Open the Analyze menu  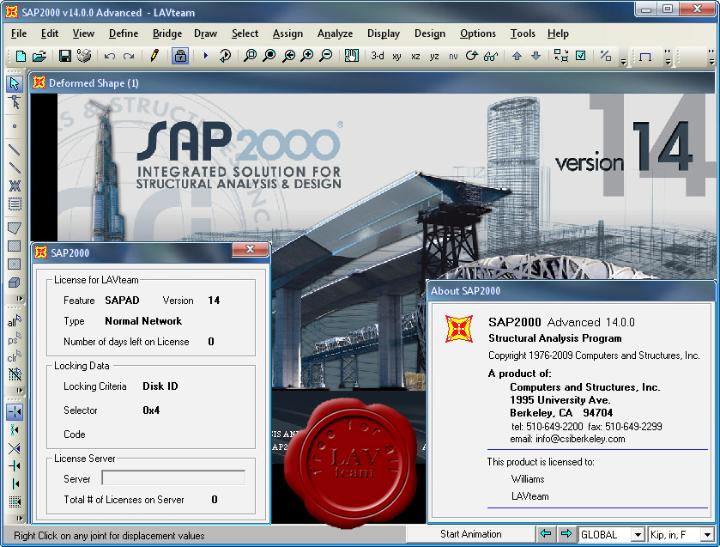tap(335, 34)
